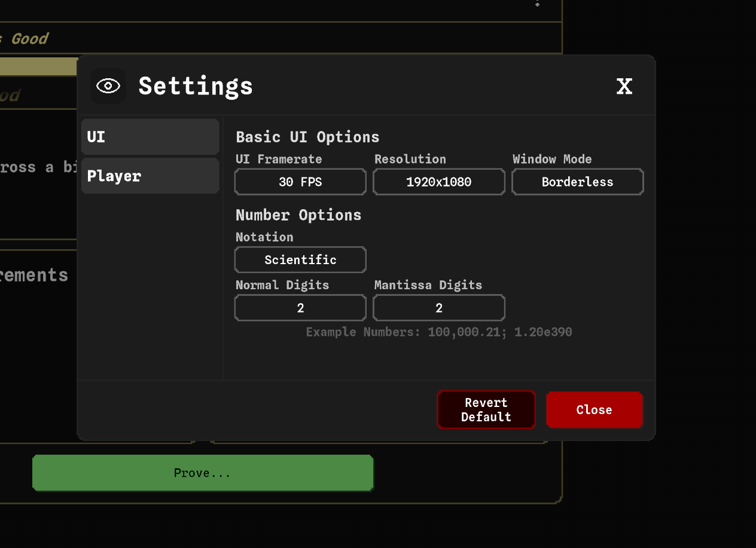Screen dimensions: 756x548
Task: Toggle the Borderless window mode option
Action: tap(577, 182)
